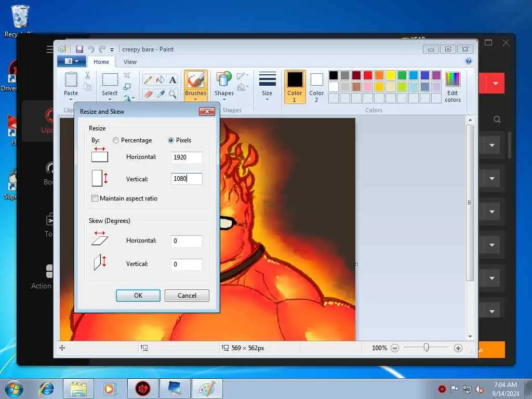Pick the green color swatch
This screenshot has width=532, height=399.
[402, 75]
